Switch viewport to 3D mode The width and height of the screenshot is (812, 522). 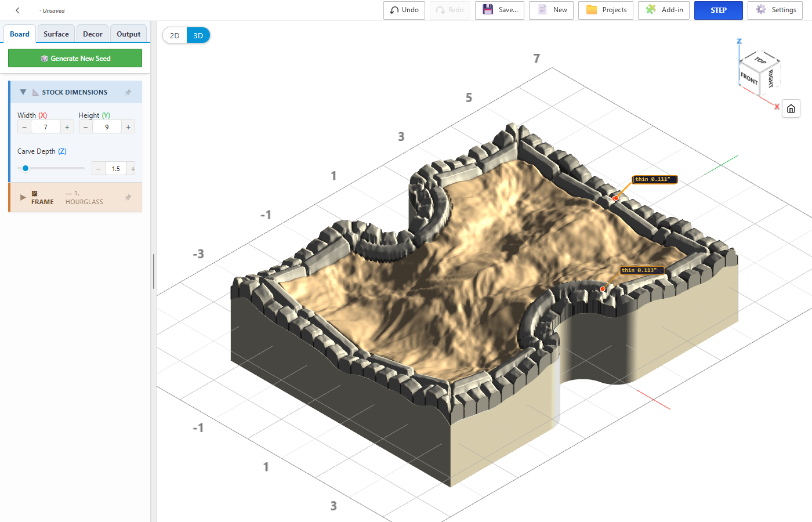point(198,35)
